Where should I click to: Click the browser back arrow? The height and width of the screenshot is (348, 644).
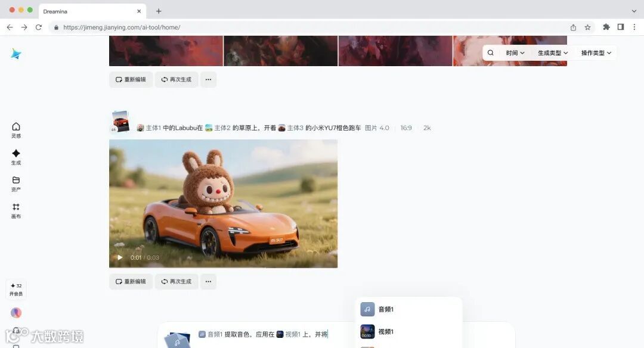pyautogui.click(x=10, y=27)
